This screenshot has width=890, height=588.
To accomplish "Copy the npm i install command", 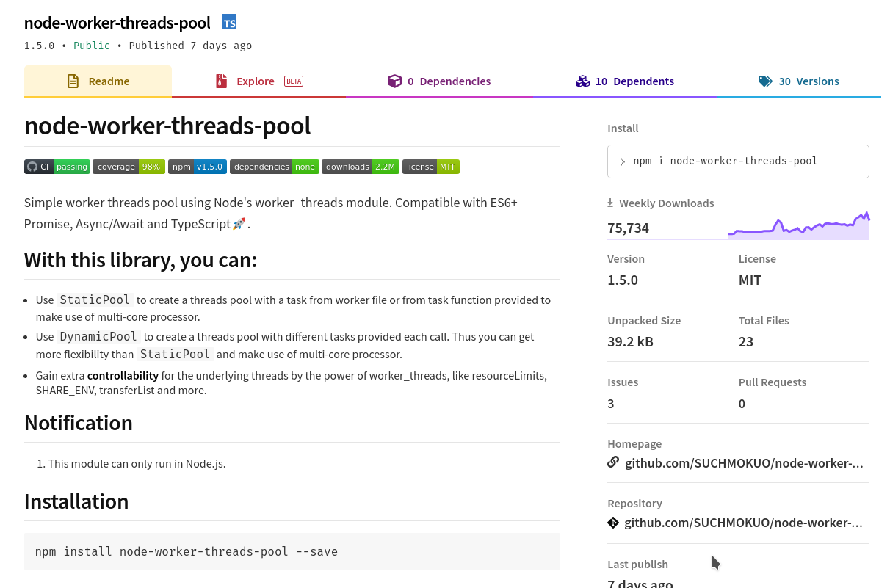I will click(x=738, y=161).
